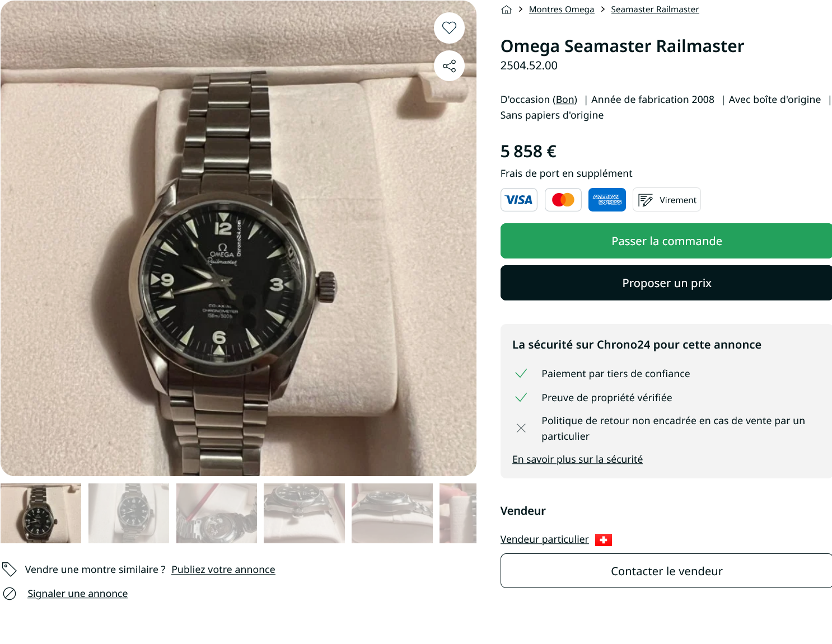Click the American Express icon

coord(607,200)
